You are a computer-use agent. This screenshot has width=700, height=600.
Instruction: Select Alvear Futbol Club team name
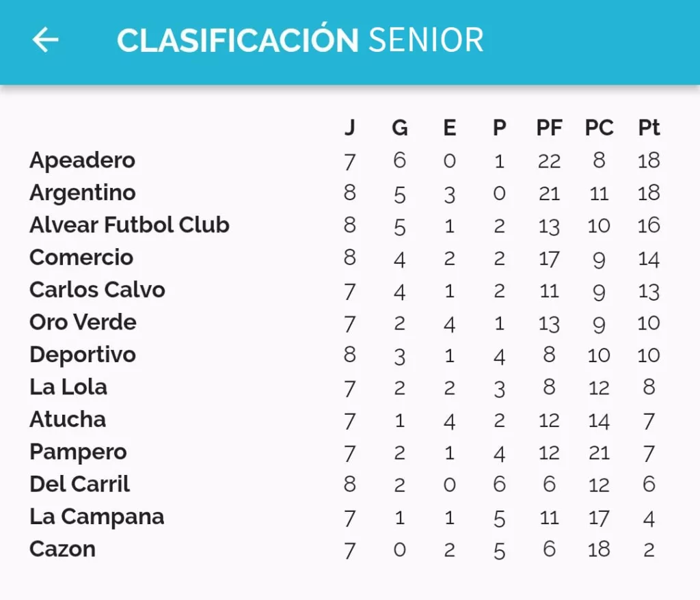tap(129, 225)
